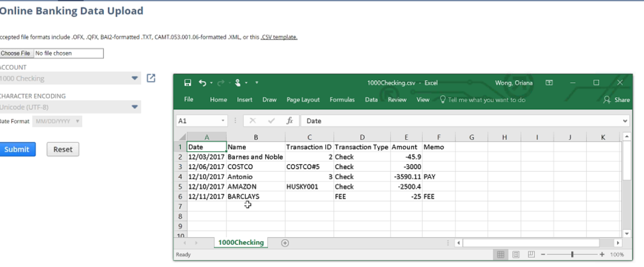Click the Save icon in Excel

click(188, 83)
